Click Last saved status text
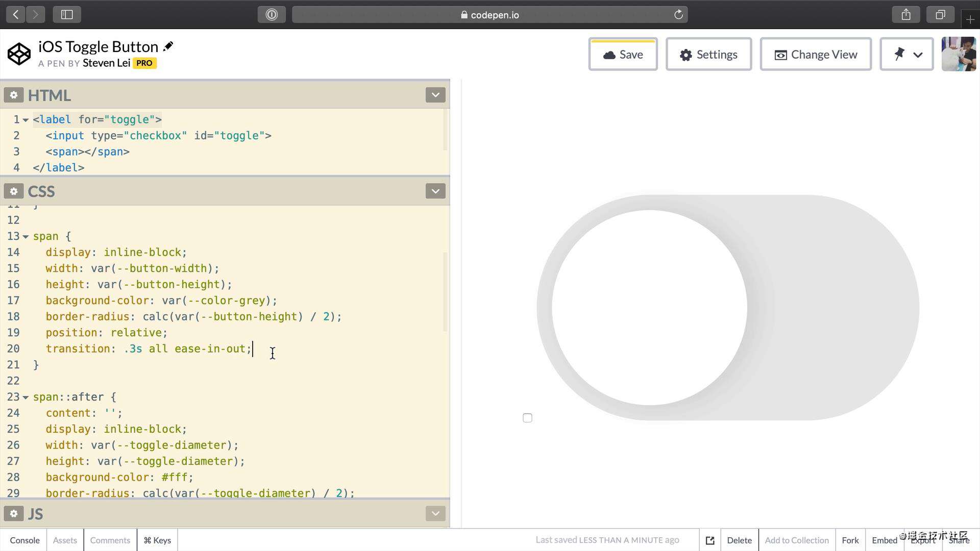980x551 pixels. click(607, 540)
